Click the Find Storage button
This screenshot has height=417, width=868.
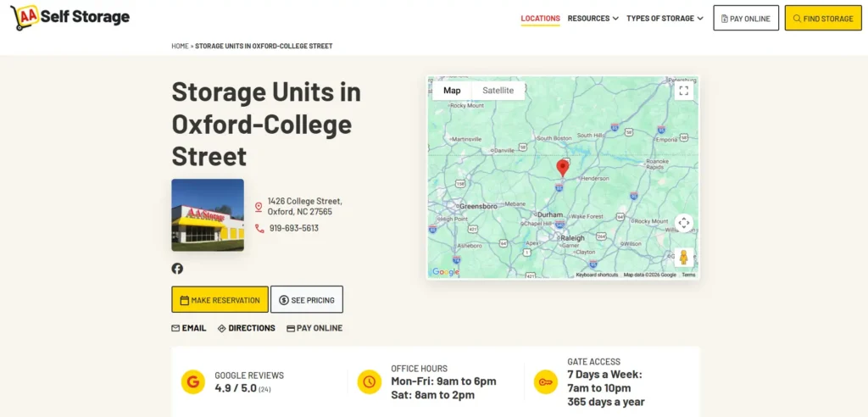tap(823, 19)
